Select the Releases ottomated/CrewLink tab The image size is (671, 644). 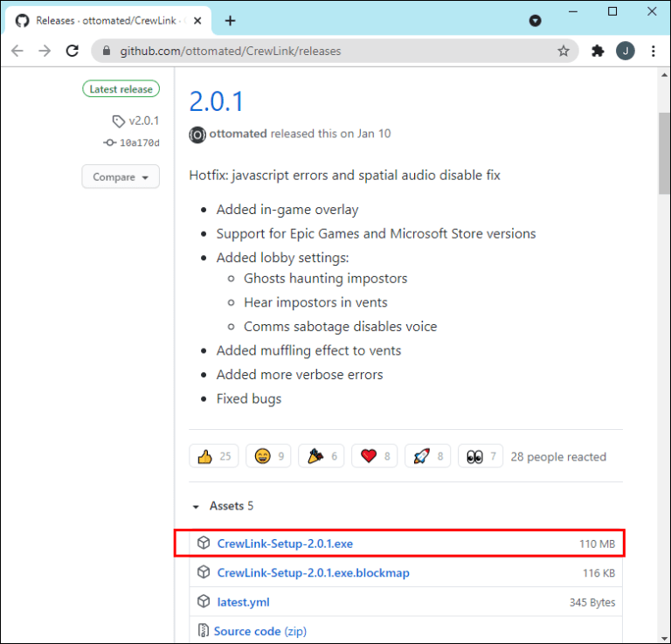[107, 21]
